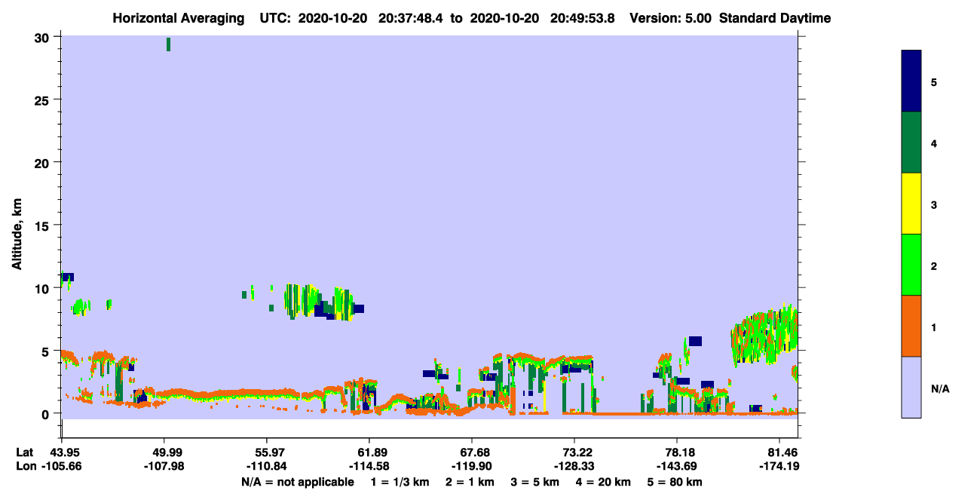Click the 'Lon' row label
This screenshot has height=503, width=980.
pos(26,466)
